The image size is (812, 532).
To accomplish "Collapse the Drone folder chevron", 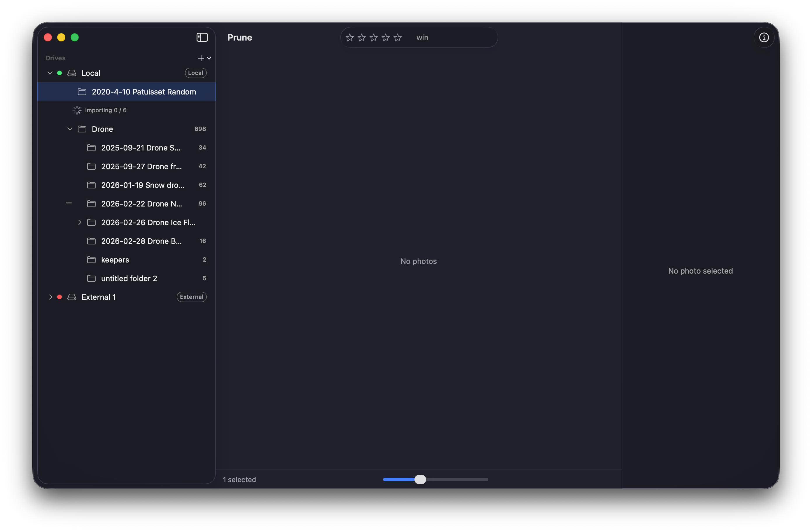I will tap(70, 129).
